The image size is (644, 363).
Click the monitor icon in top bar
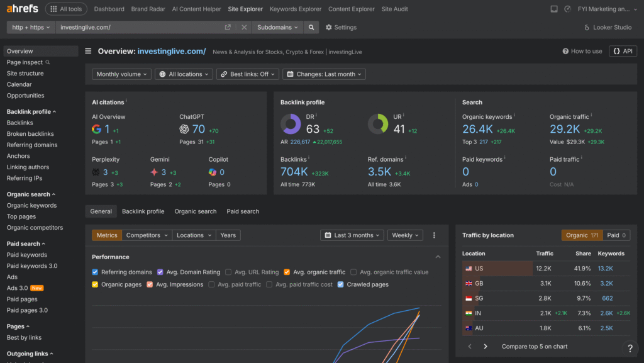(554, 9)
